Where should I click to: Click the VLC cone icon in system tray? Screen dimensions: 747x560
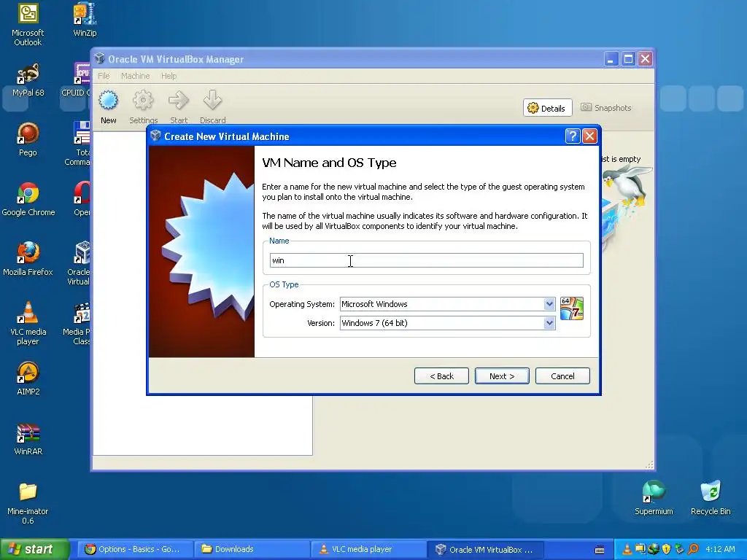[627, 550]
